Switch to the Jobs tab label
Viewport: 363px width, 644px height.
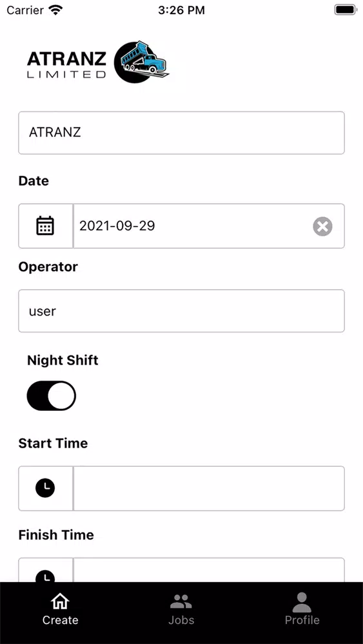181,620
